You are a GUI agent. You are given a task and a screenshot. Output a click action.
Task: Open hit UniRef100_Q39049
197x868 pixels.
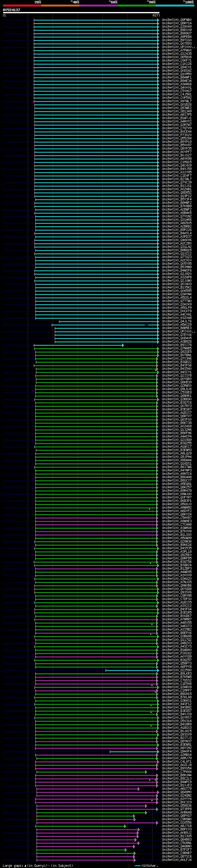(x=176, y=26)
